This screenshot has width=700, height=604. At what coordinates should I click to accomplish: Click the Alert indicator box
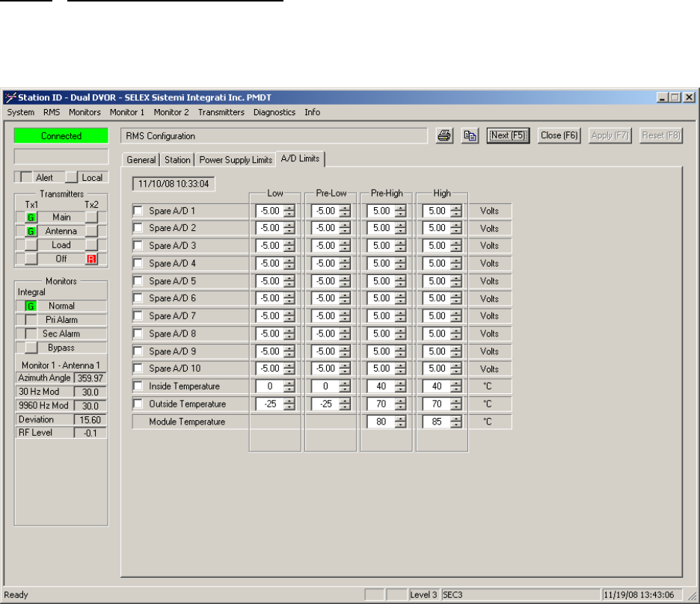tap(26, 178)
